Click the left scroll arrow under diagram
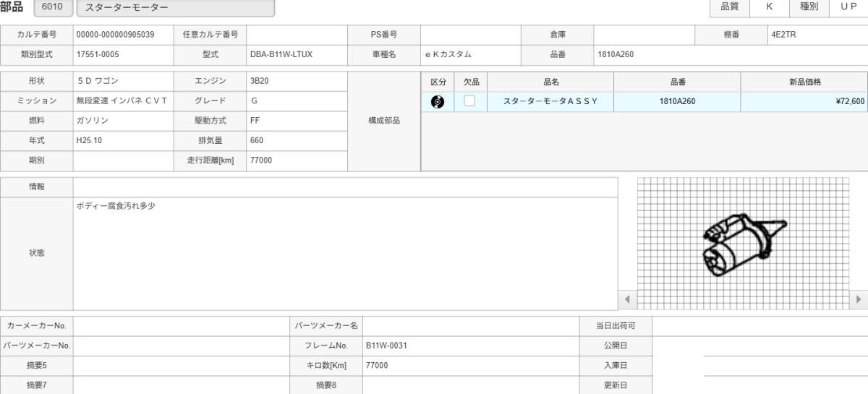Screen dimensions: 868x394 627,299
